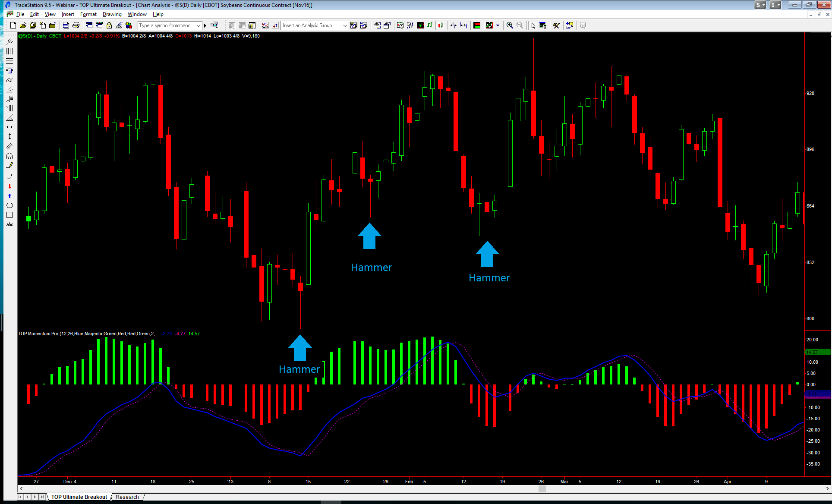Select the abc text drawing tool
Image resolution: width=832 pixels, height=504 pixels.
pos(9,224)
